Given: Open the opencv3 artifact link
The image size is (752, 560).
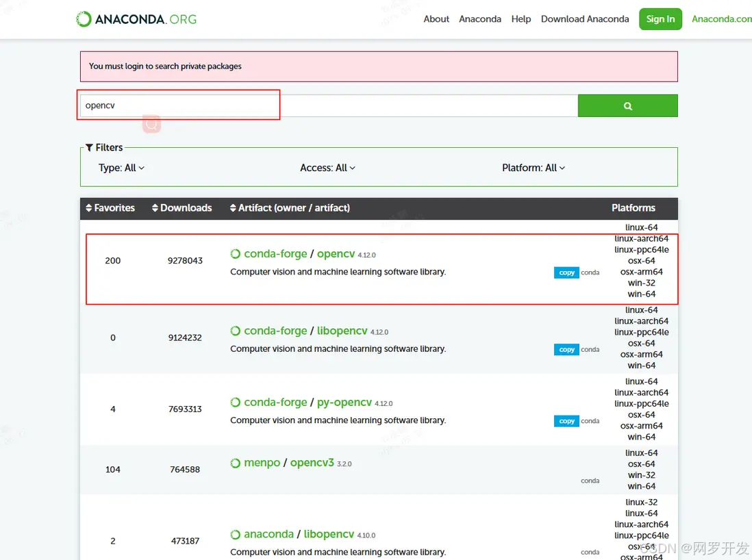Looking at the screenshot, I should tap(312, 463).
